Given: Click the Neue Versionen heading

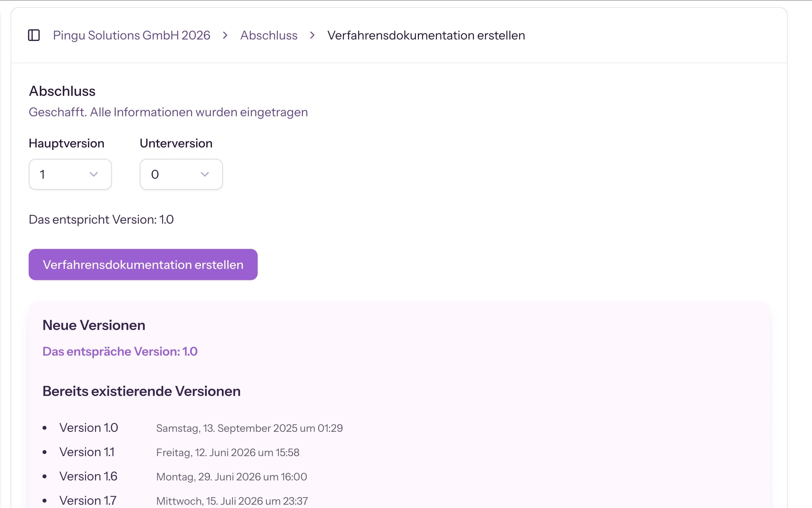Looking at the screenshot, I should [x=94, y=325].
